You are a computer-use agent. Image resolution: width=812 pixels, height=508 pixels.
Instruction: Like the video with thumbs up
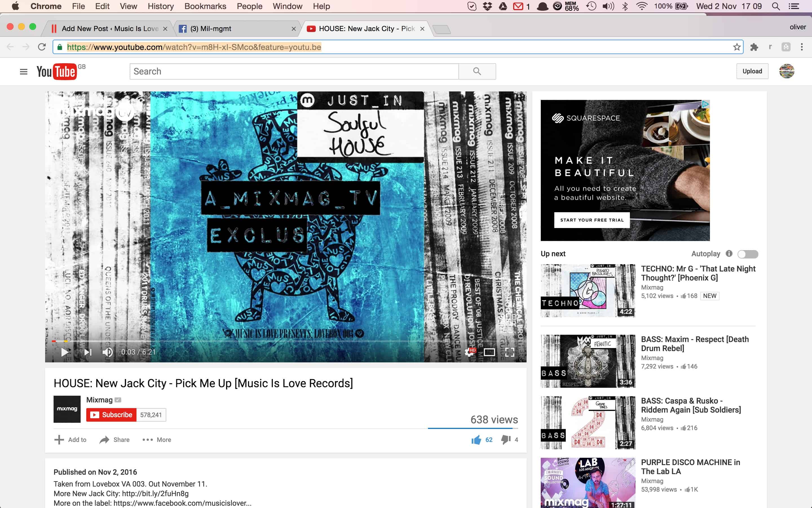click(x=476, y=439)
